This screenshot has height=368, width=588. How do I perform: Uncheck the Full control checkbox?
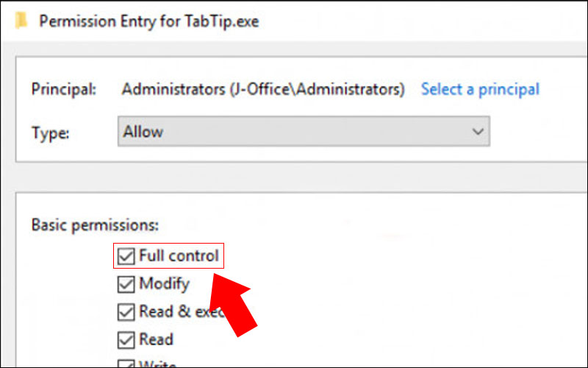pos(126,256)
